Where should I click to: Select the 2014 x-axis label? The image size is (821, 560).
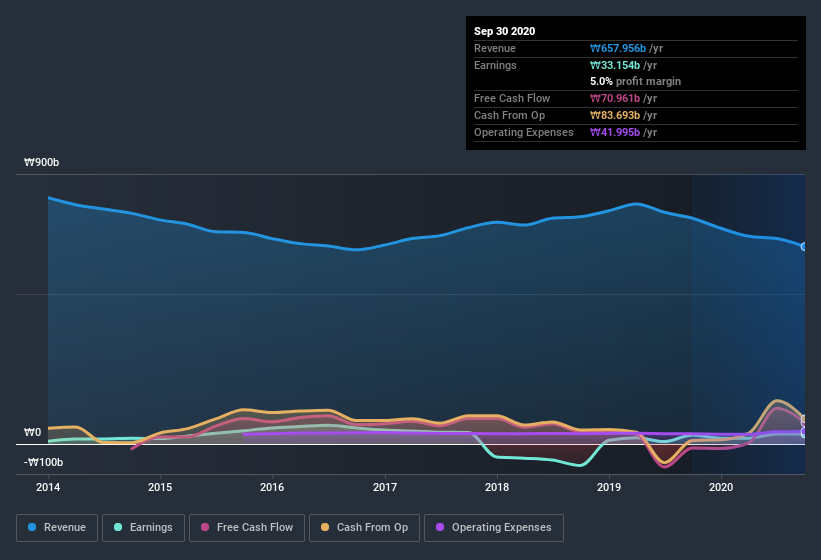pyautogui.click(x=48, y=487)
